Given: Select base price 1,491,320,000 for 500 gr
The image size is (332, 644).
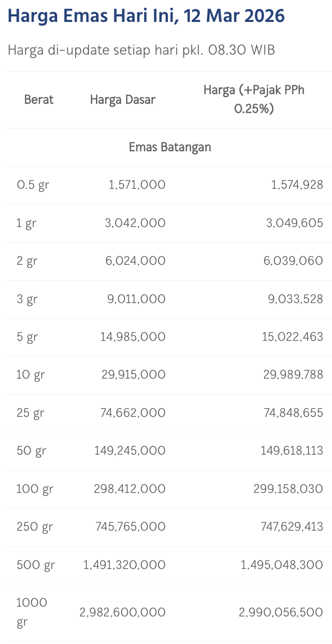Looking at the screenshot, I should pyautogui.click(x=125, y=565).
